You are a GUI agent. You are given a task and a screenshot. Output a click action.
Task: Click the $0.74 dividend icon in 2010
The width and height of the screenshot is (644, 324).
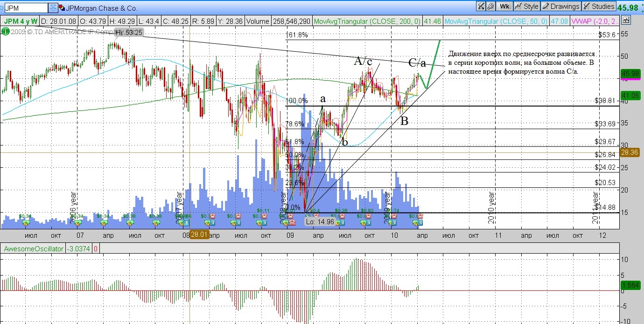[x=393, y=211]
